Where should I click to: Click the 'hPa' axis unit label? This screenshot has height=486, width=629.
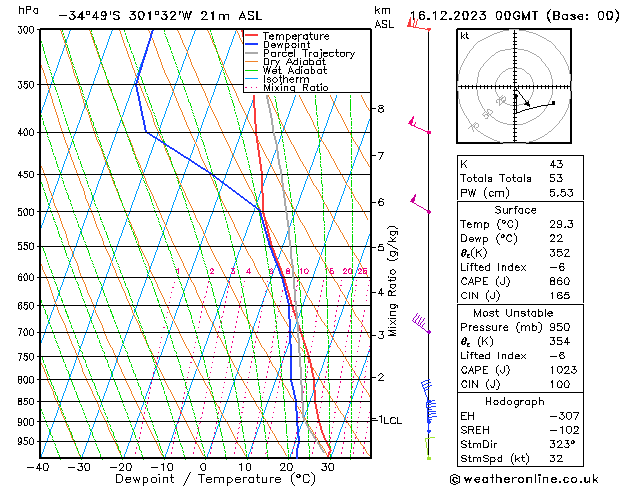(28, 10)
